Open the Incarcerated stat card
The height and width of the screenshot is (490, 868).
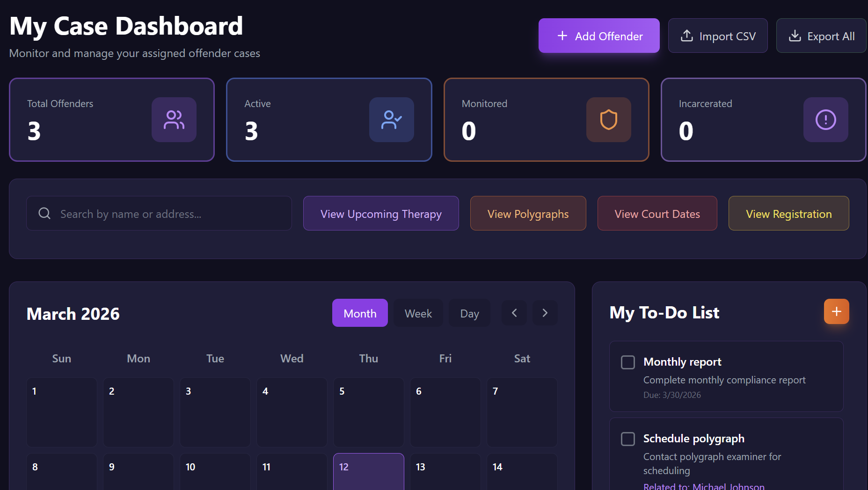764,120
